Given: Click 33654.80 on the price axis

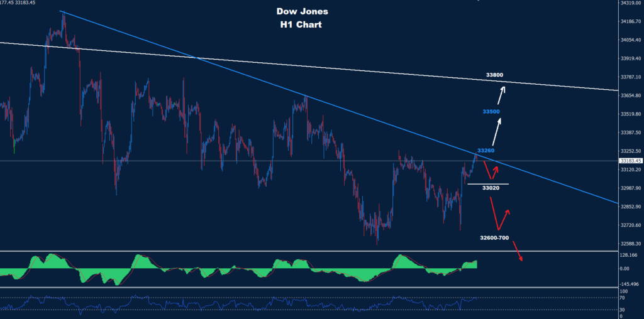Looking at the screenshot, I should click(631, 95).
